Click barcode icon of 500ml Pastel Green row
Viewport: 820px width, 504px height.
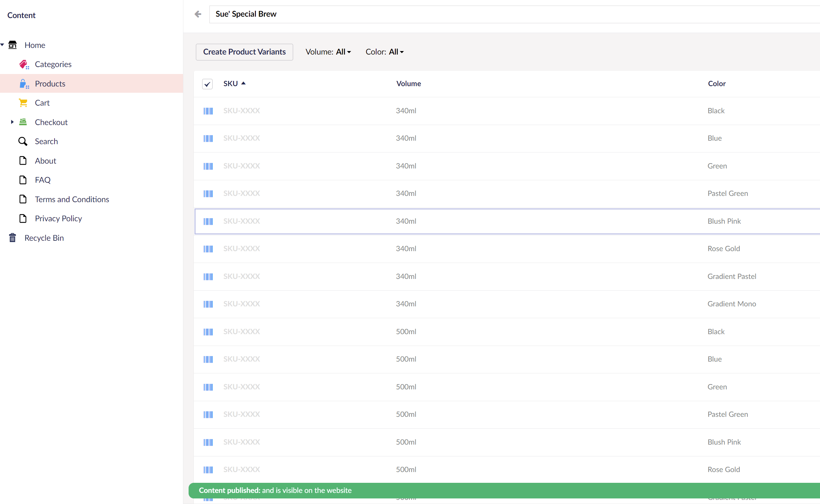[x=208, y=414]
